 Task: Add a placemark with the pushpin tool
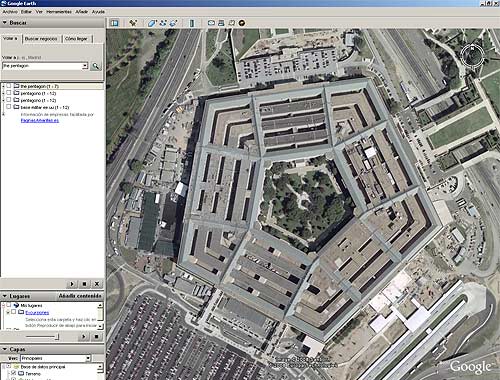click(x=133, y=23)
